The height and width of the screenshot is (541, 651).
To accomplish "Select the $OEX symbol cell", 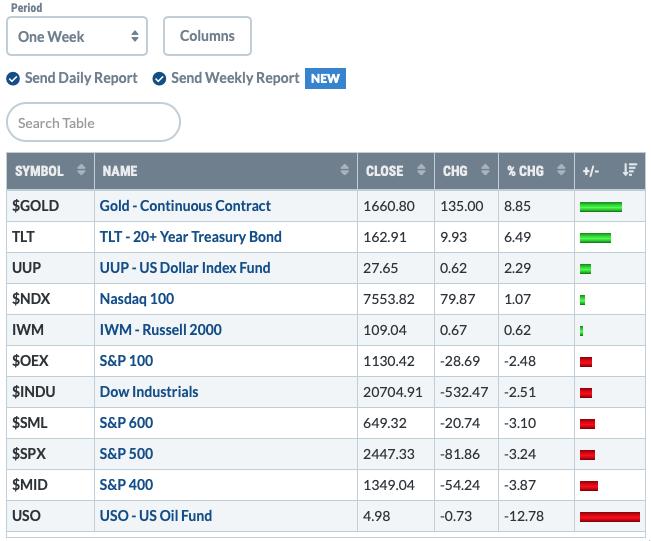I will click(x=51, y=361).
